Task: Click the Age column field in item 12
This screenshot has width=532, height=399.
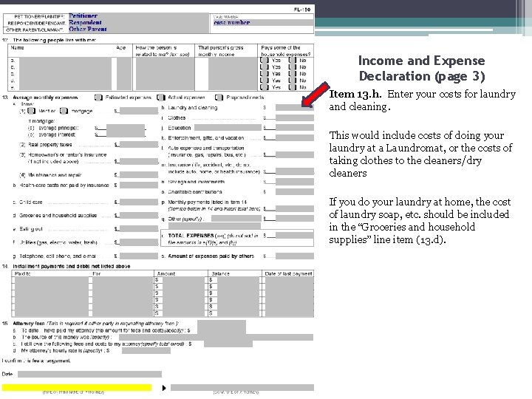Action: click(124, 74)
